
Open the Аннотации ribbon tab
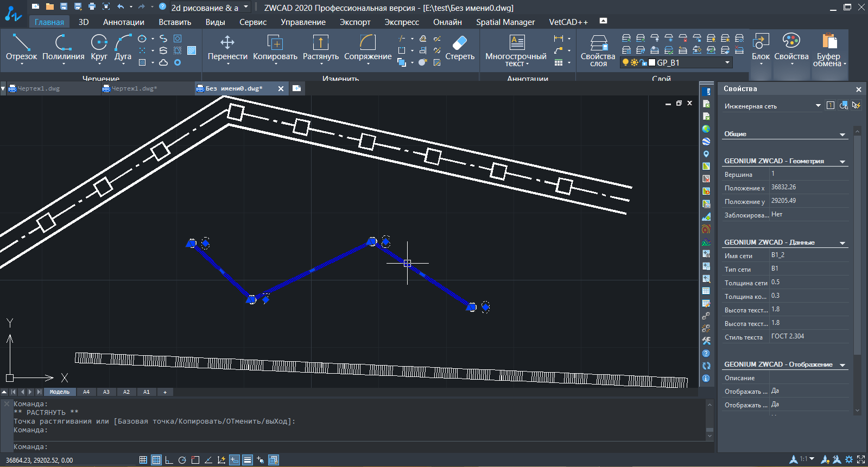(x=124, y=22)
